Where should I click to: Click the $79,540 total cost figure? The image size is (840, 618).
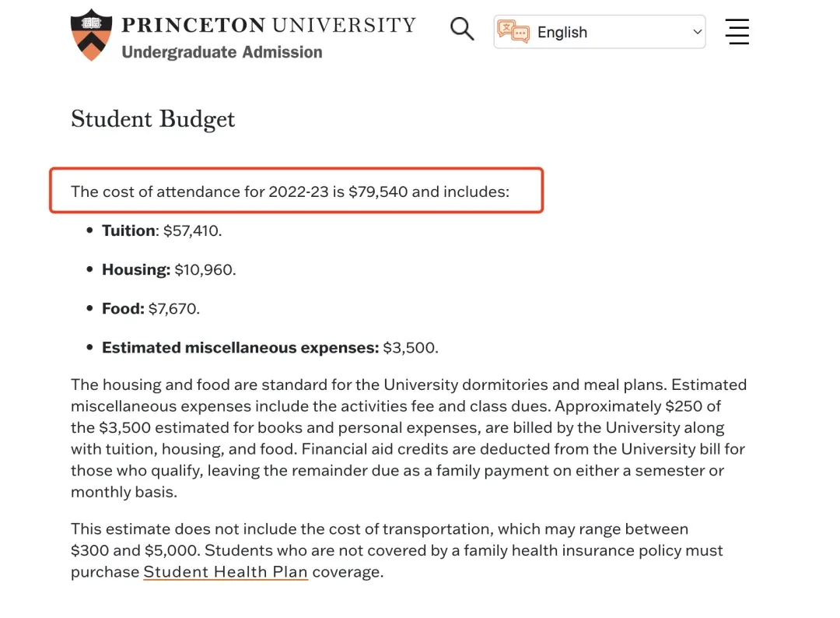click(378, 191)
